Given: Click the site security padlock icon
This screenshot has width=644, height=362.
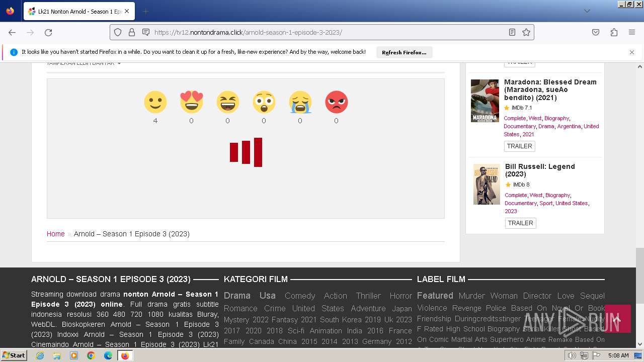Looking at the screenshot, I should click(x=132, y=32).
